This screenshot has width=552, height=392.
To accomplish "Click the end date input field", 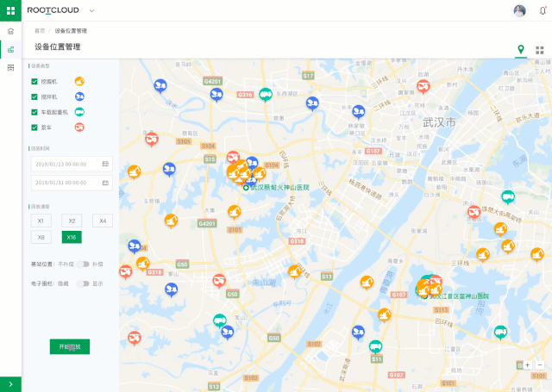I will pyautogui.click(x=66, y=183).
